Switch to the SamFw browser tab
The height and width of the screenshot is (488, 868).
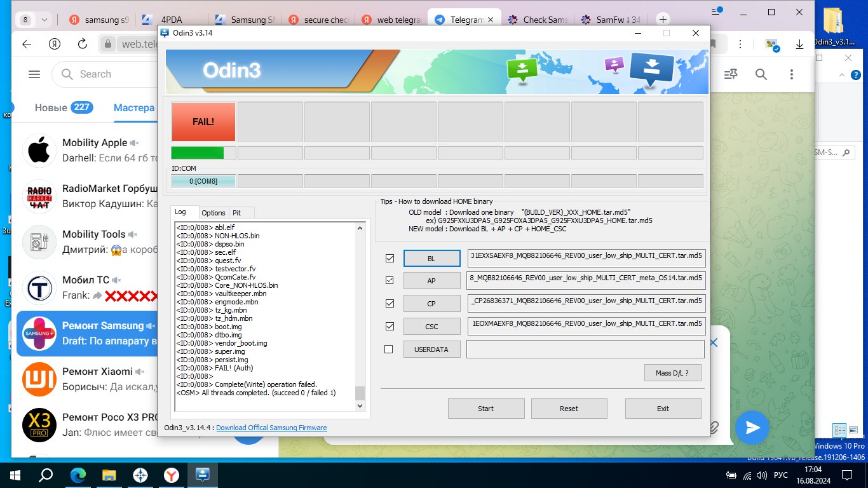coord(611,20)
